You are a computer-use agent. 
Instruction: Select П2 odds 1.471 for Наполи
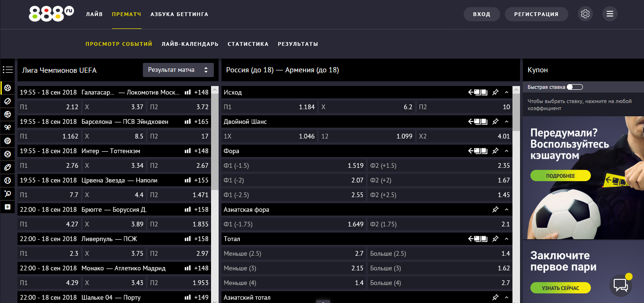tap(179, 195)
